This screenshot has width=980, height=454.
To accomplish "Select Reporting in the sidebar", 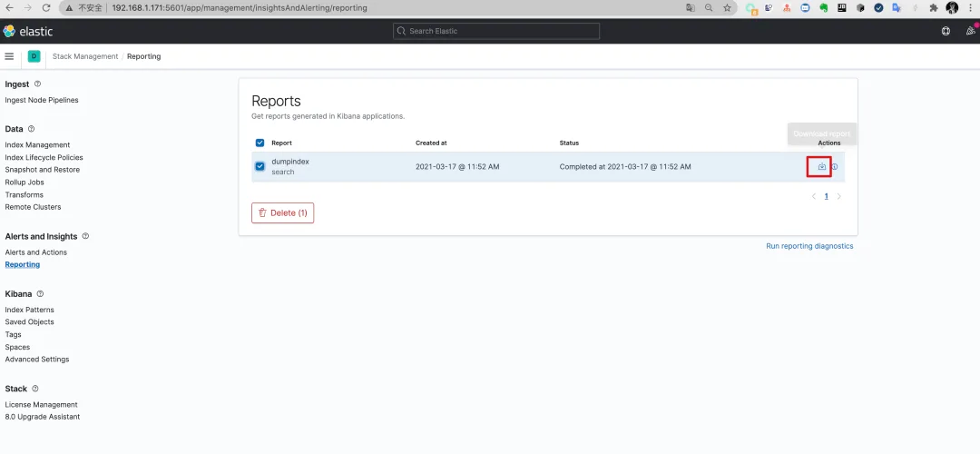I will tap(23, 264).
